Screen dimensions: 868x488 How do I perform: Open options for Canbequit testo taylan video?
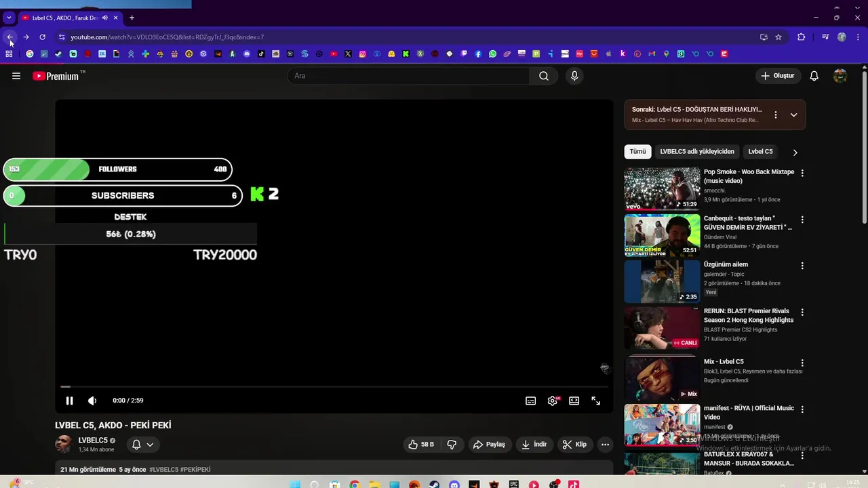(802, 220)
